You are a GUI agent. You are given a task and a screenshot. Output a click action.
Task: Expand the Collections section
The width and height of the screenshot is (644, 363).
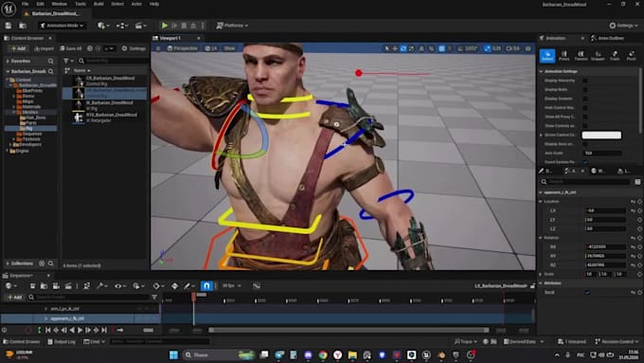tap(8, 263)
